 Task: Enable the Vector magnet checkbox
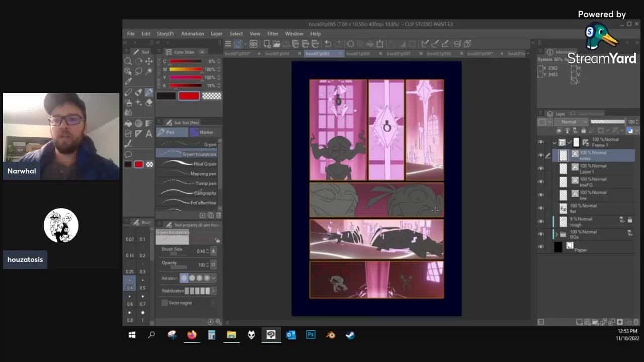165,303
